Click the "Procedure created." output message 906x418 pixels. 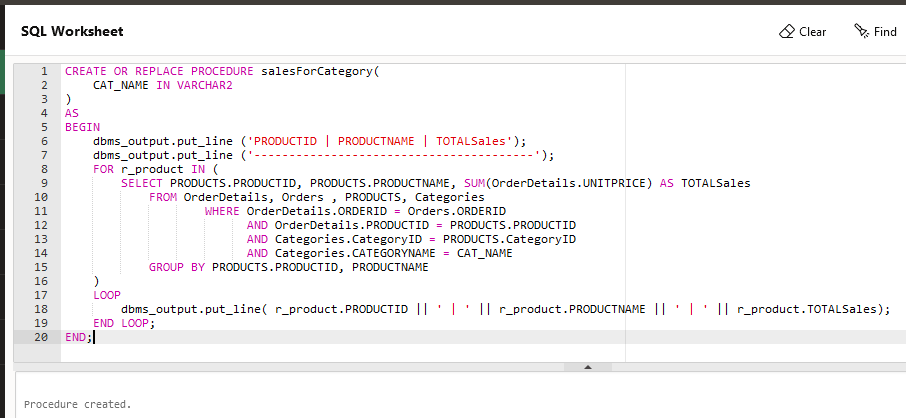[77, 404]
